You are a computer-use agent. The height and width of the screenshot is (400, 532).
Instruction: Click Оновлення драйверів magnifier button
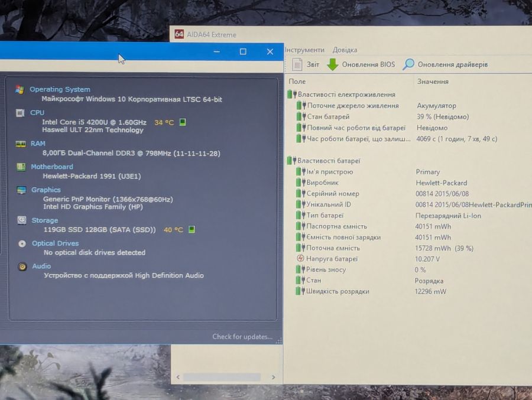point(445,64)
